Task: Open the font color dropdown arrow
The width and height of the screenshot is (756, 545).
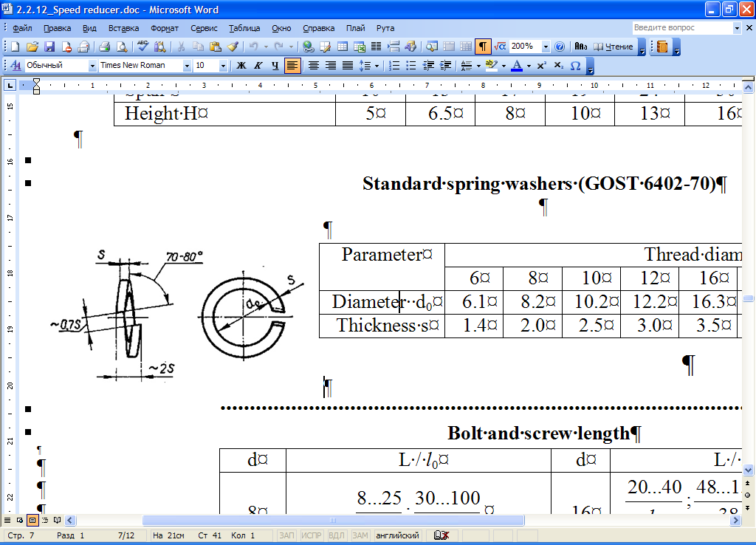Action: [529, 66]
